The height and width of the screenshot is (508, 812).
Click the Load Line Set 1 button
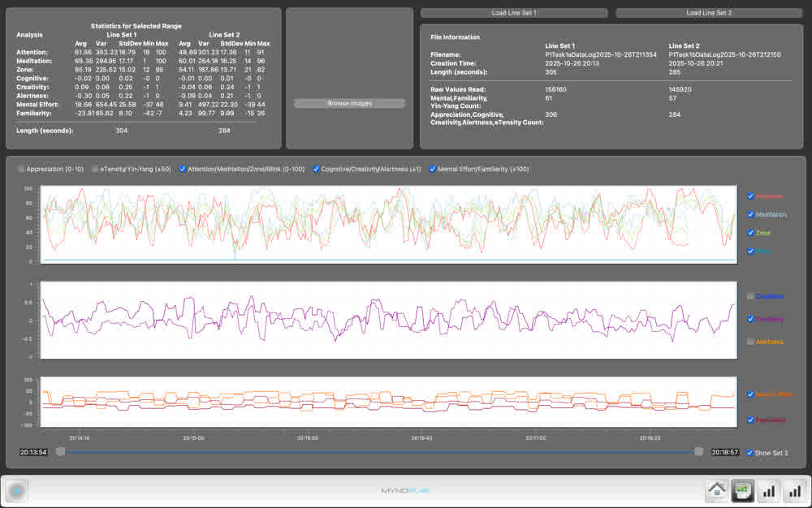click(514, 13)
